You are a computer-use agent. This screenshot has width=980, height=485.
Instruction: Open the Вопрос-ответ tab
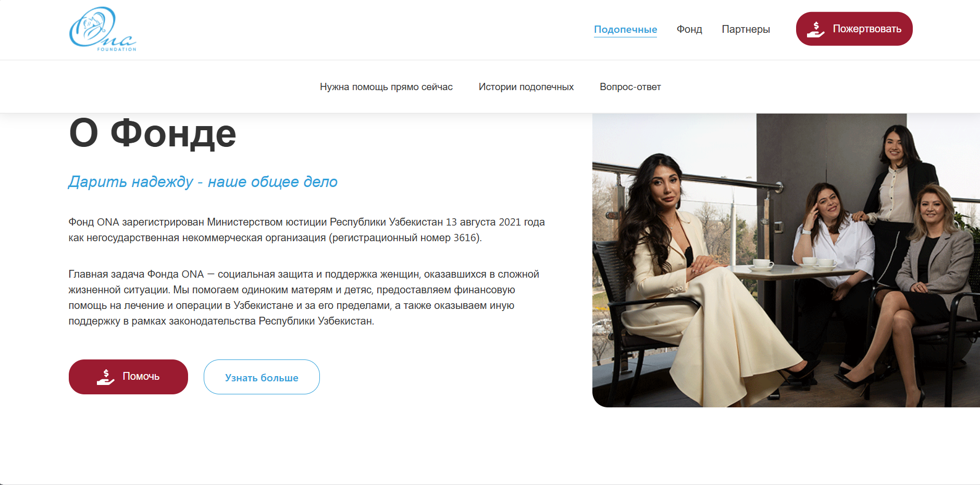(x=630, y=87)
